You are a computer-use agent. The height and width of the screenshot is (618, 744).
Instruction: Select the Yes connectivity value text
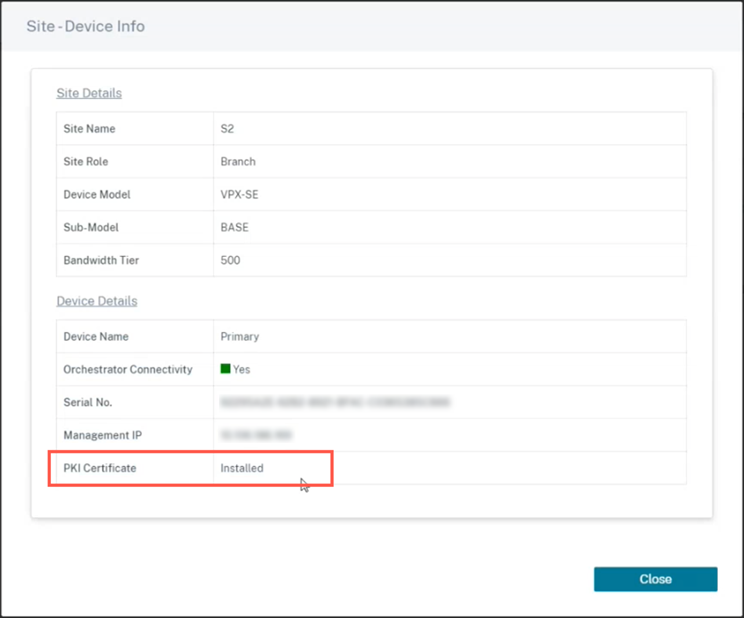coord(242,369)
